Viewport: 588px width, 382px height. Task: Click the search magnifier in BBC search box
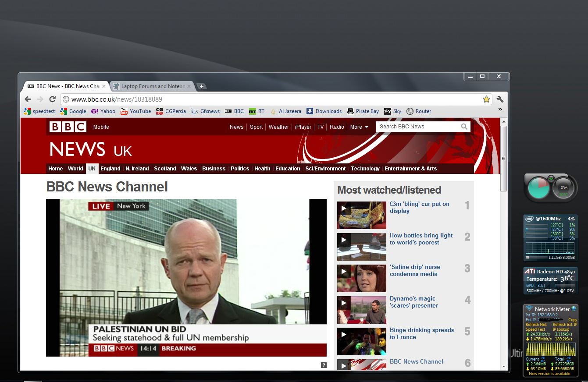(x=464, y=127)
